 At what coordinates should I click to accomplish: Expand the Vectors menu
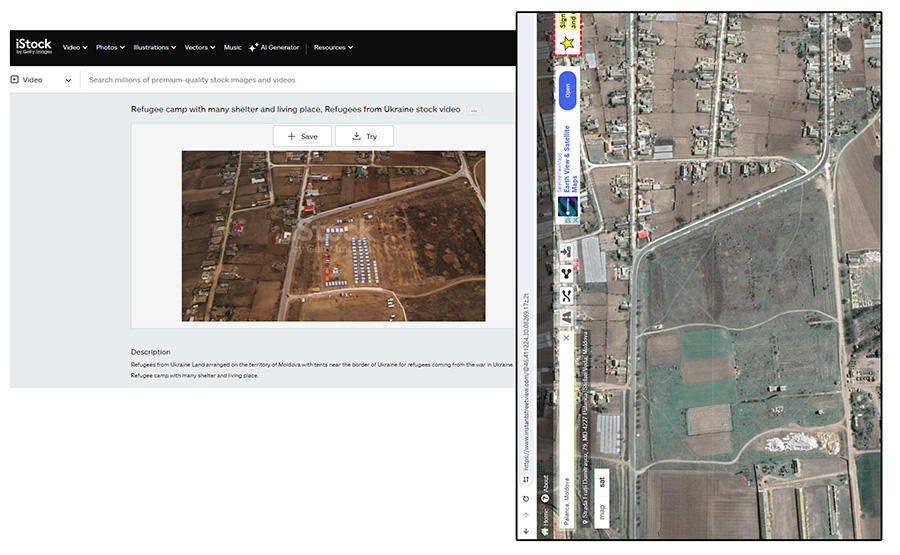click(x=200, y=48)
